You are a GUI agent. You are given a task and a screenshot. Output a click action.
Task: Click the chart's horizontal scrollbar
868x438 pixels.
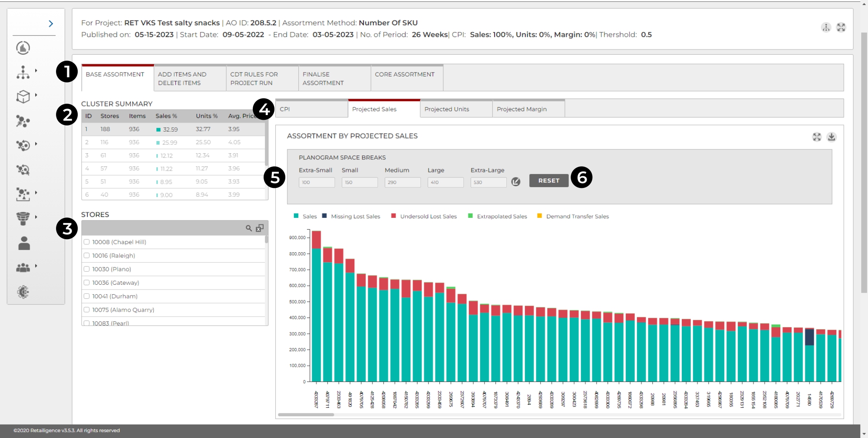(x=306, y=415)
